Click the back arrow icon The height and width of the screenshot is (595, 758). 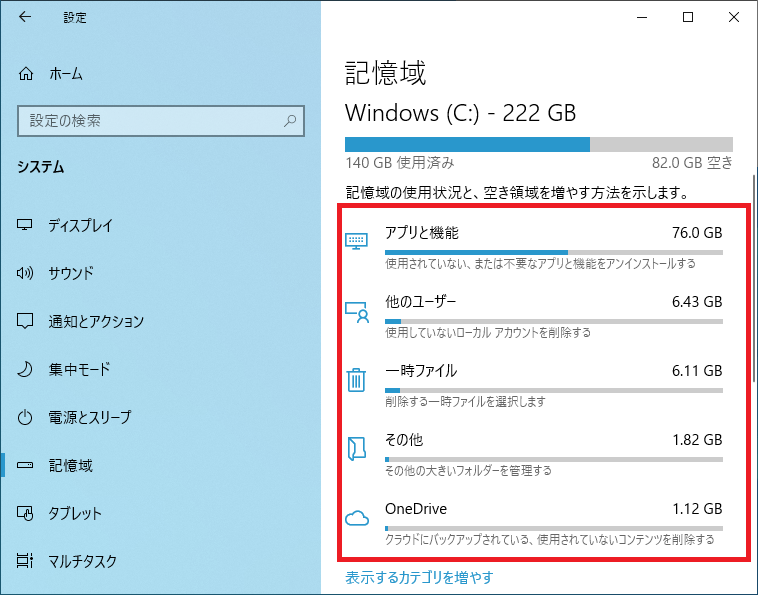(25, 17)
